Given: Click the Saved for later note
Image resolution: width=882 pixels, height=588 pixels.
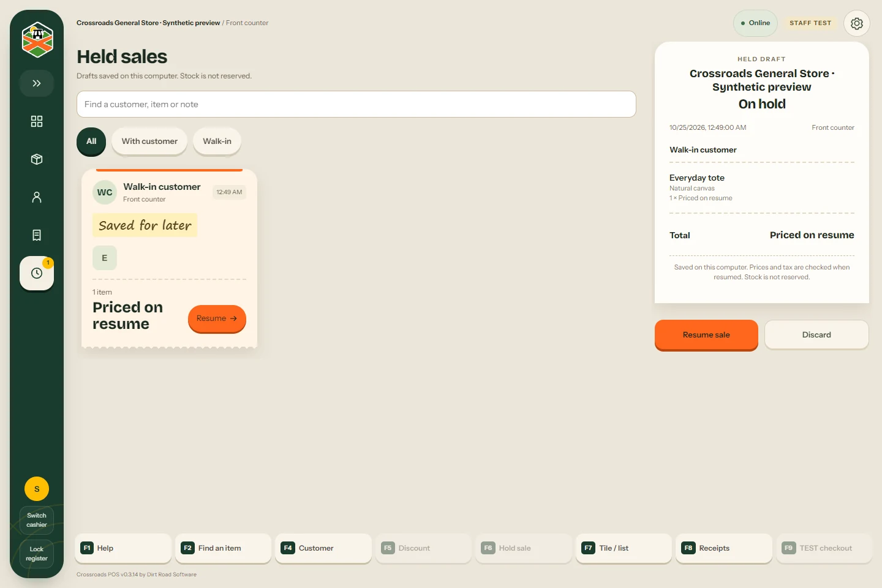Looking at the screenshot, I should [145, 225].
